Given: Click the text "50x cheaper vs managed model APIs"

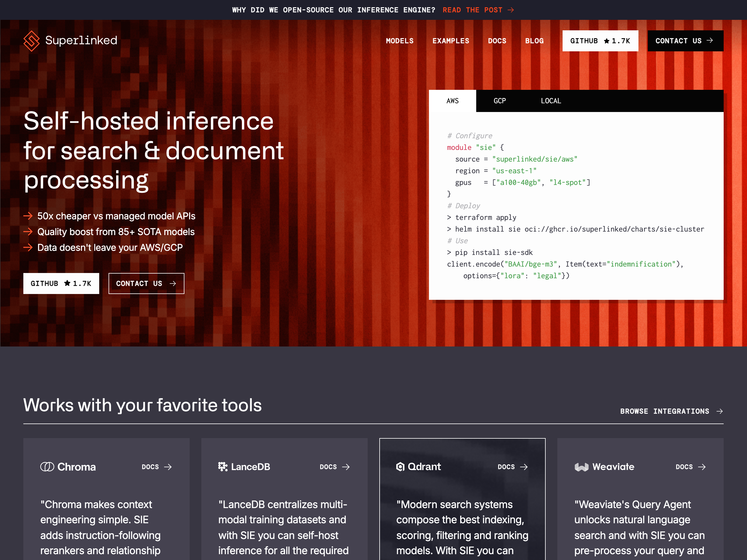Looking at the screenshot, I should click(116, 216).
